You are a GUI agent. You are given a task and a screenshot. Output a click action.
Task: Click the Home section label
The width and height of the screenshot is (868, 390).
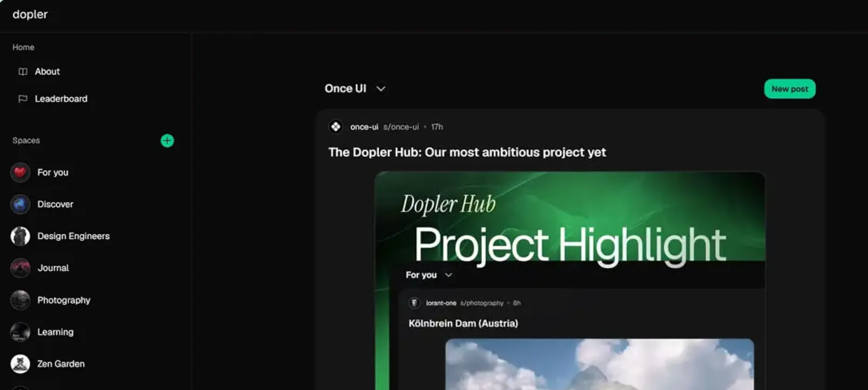(x=23, y=47)
